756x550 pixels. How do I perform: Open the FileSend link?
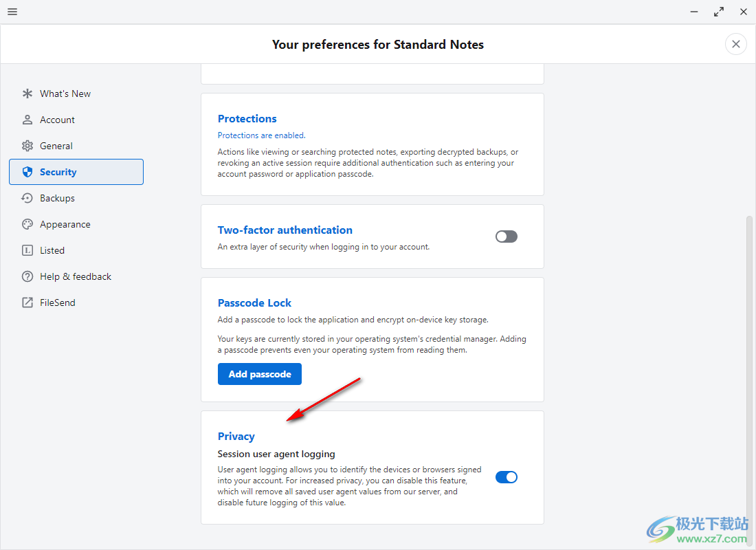point(76,302)
